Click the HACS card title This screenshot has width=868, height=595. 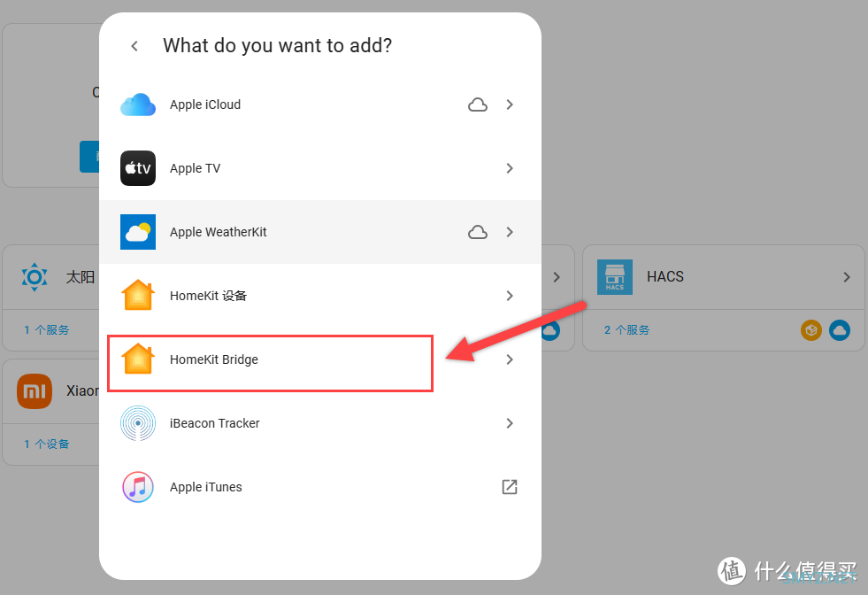pos(665,277)
